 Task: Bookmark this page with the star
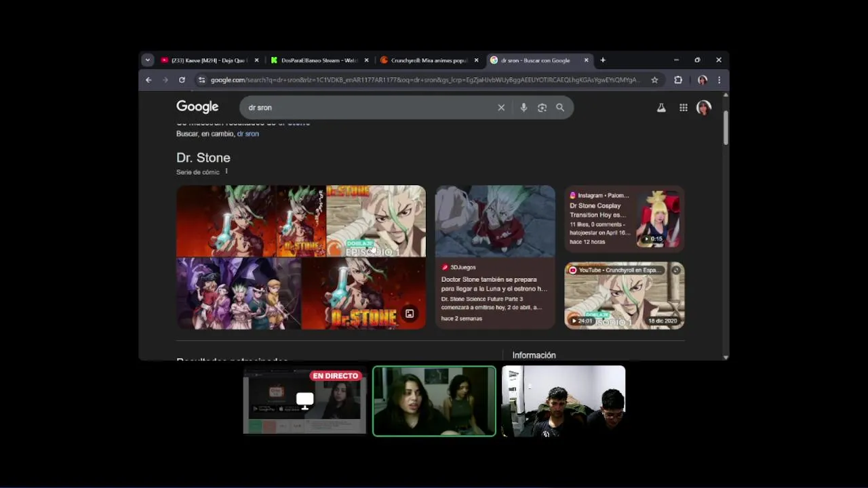(654, 80)
